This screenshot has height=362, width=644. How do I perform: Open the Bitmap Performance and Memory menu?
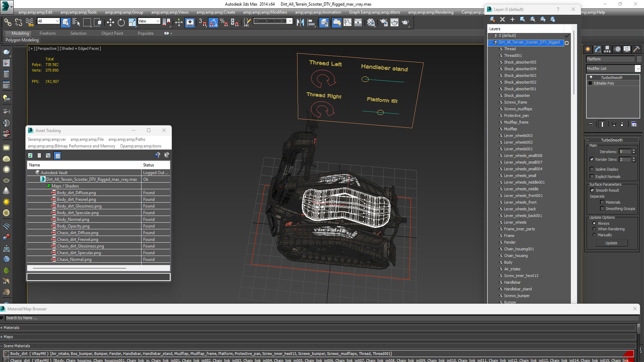coord(71,146)
